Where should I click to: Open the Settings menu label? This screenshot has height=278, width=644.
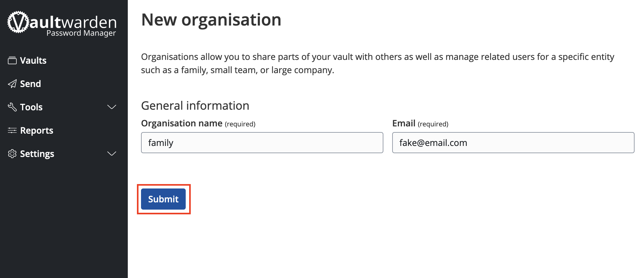[x=37, y=153]
